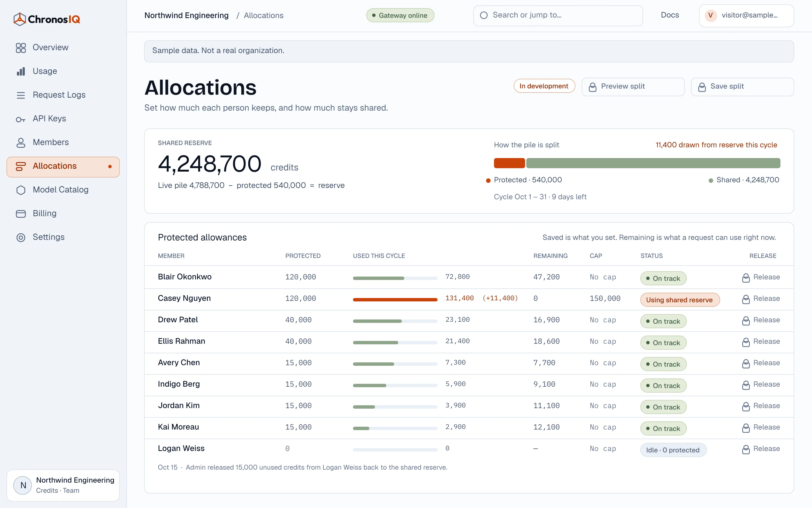812x508 pixels.
Task: Click Ellis Rahman's member name
Action: (x=182, y=341)
